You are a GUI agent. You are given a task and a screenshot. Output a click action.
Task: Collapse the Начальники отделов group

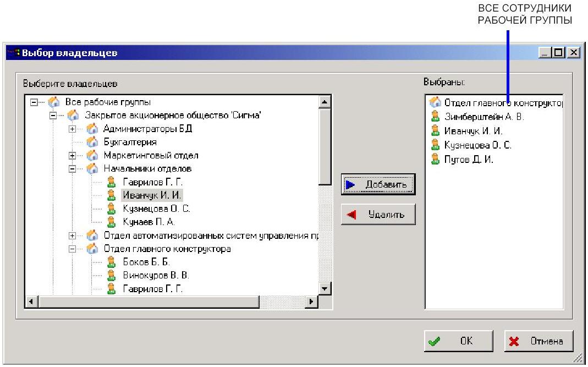72,169
